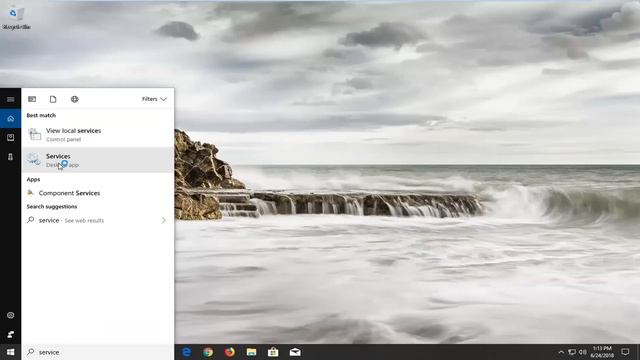
Task: Click the magnifier icon in search box
Action: tap(31, 352)
